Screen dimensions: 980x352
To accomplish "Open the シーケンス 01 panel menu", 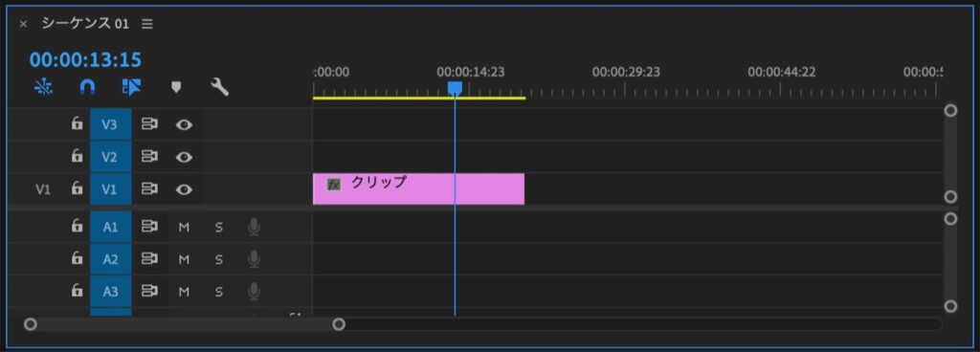I will point(146,24).
